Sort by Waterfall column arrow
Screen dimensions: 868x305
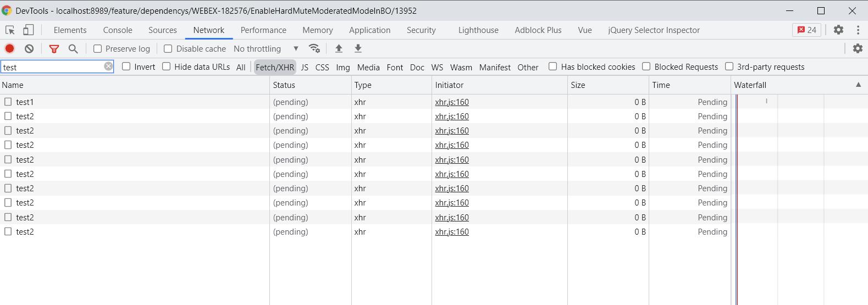[x=858, y=85]
